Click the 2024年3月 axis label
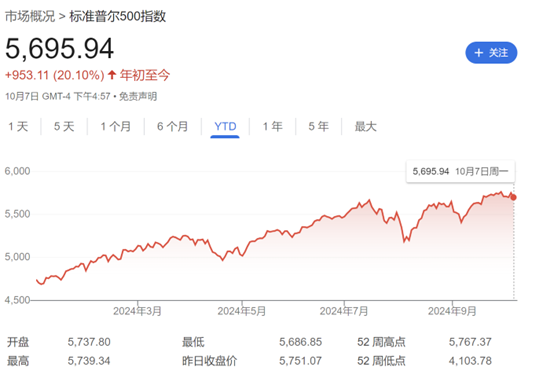Screen dimensions: 554x374 (137, 311)
